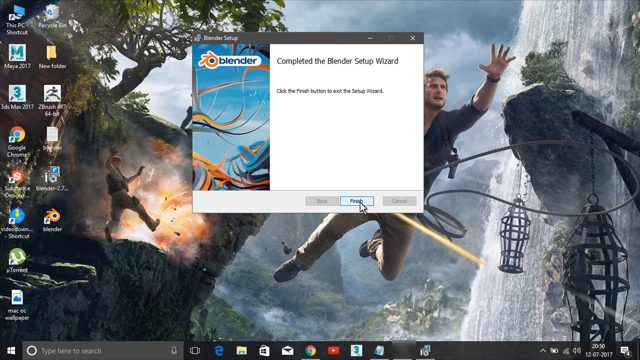The image size is (640, 360).
Task: Open the Store from the taskbar
Action: click(x=264, y=351)
